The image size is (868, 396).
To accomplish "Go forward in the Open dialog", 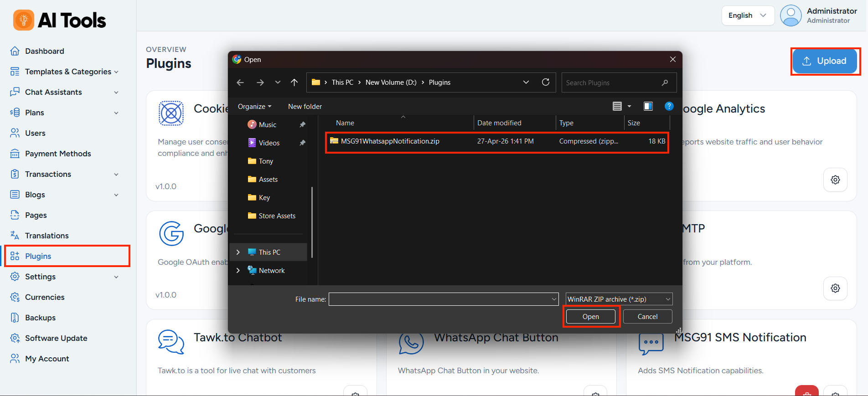I will click(260, 82).
